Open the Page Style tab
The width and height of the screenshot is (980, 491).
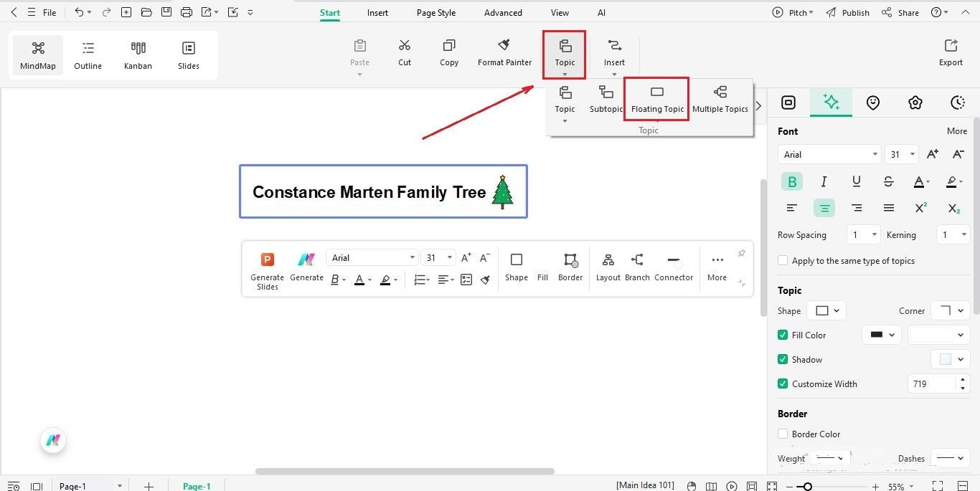pos(436,13)
